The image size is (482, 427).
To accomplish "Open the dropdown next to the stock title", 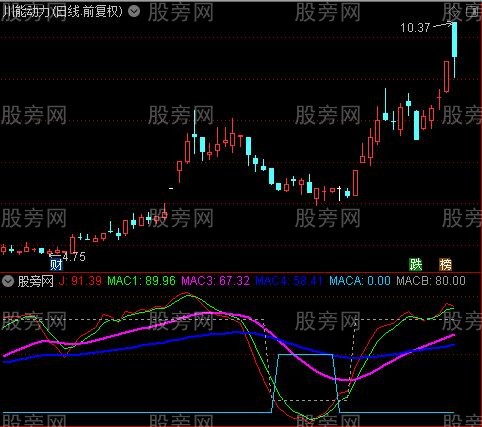I will tap(134, 12).
